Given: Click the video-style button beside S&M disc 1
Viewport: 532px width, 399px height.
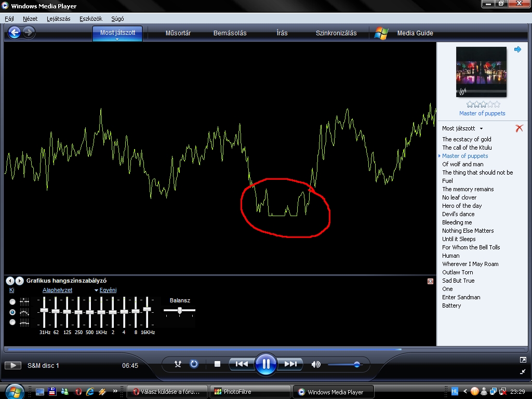Looking at the screenshot, I should [x=13, y=365].
